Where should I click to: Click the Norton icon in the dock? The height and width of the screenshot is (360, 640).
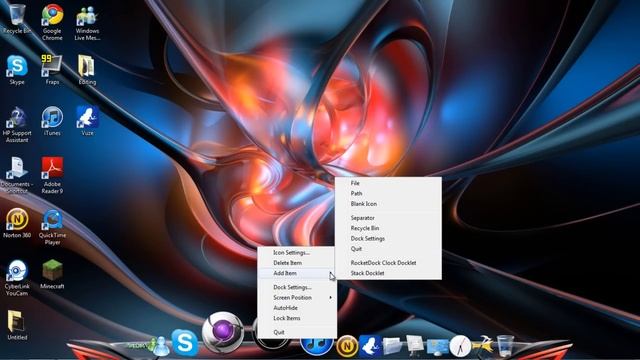(347, 346)
